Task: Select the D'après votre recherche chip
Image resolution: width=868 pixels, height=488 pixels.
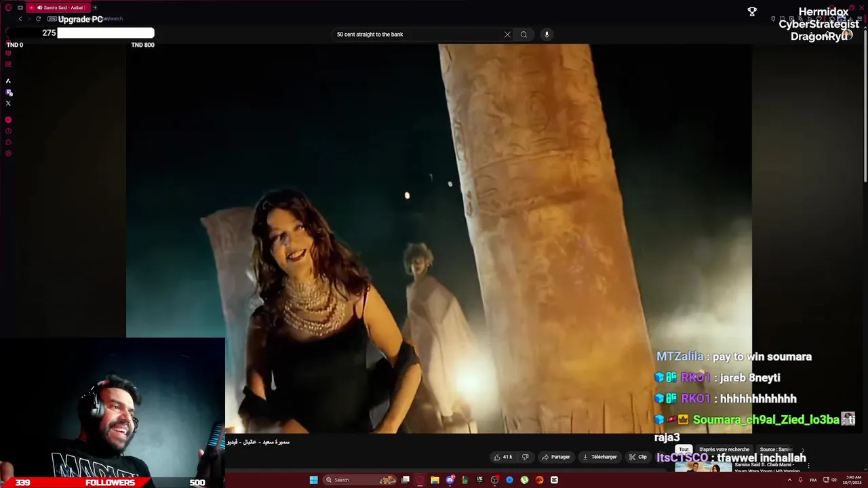Action: 724,449
